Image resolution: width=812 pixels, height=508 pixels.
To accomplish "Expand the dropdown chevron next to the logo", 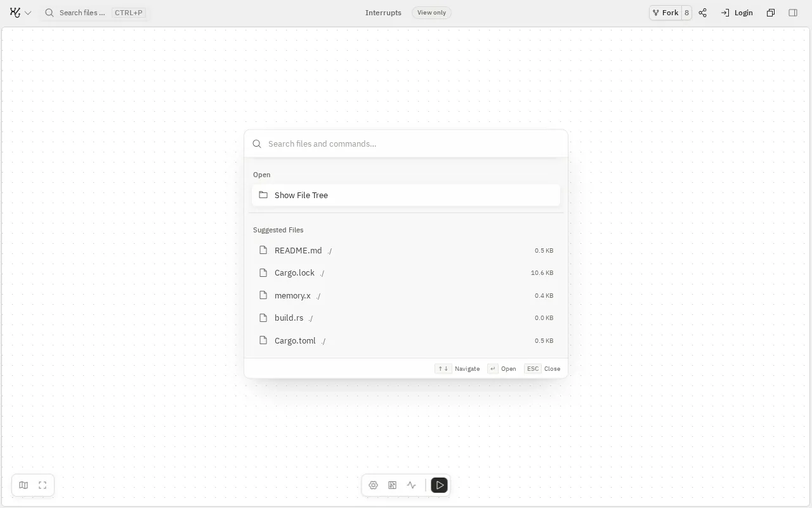I will pos(28,13).
